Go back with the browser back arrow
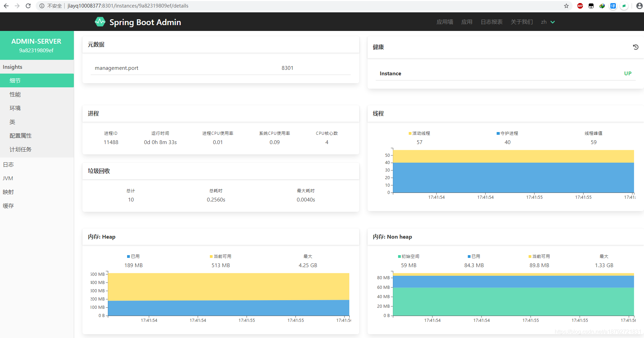 [6, 6]
